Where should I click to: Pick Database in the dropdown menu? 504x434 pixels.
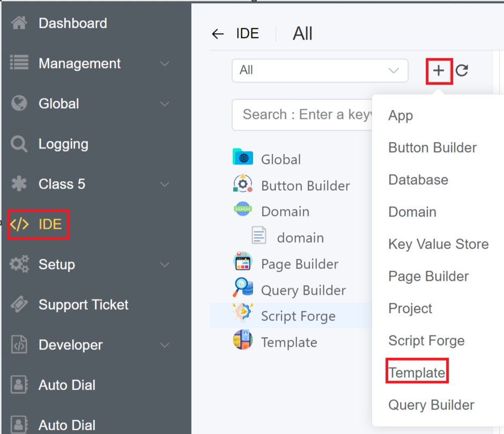[x=418, y=180]
